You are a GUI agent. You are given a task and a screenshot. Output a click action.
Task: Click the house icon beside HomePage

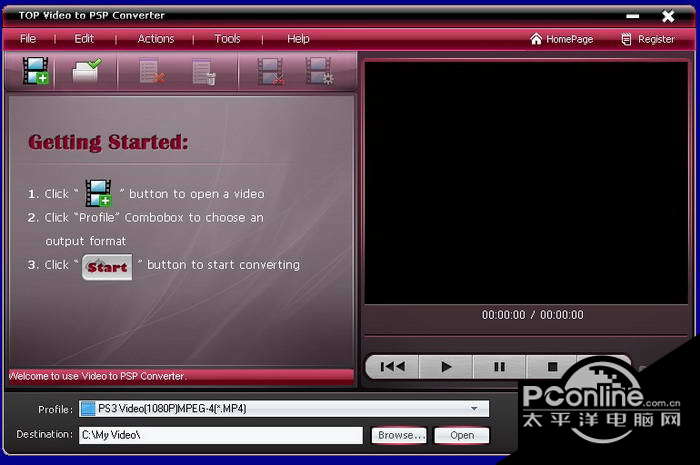[x=536, y=39]
